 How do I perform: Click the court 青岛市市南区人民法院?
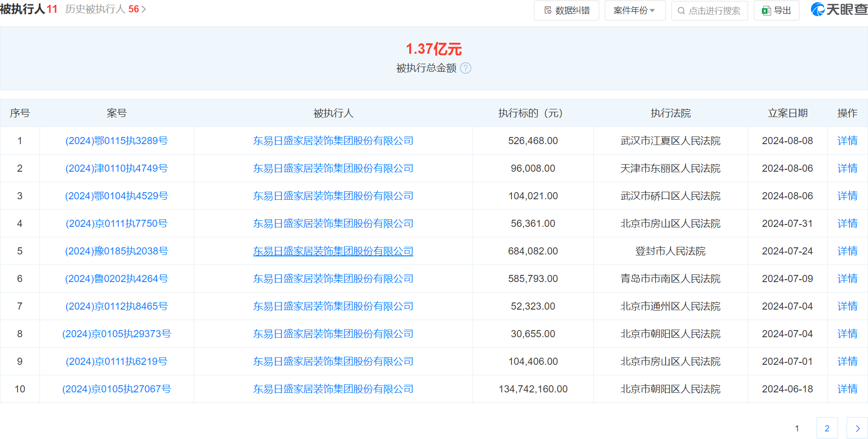coord(671,279)
